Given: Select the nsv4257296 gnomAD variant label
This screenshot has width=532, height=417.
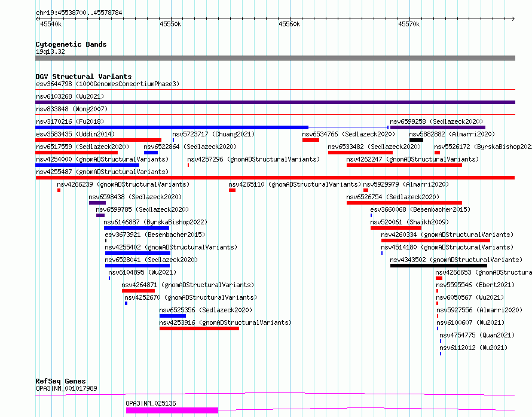Looking at the screenshot, I should coord(253,159).
